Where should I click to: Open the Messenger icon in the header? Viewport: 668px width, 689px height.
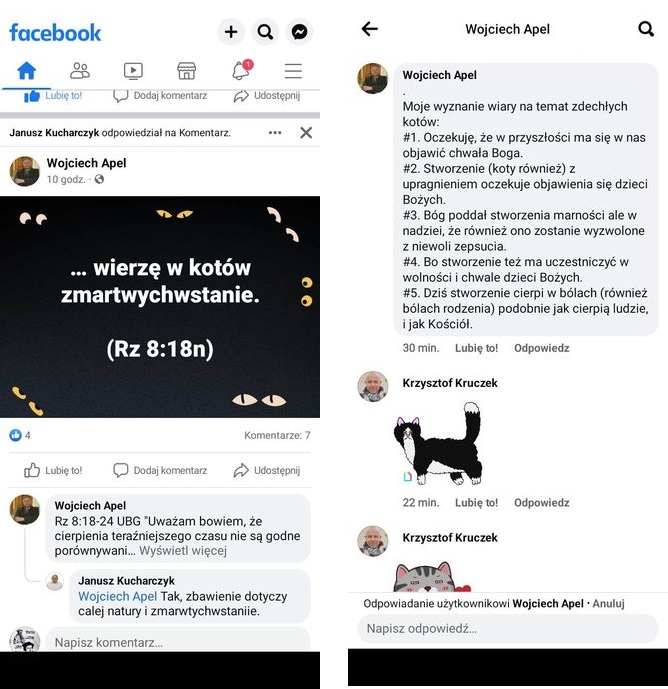[299, 32]
